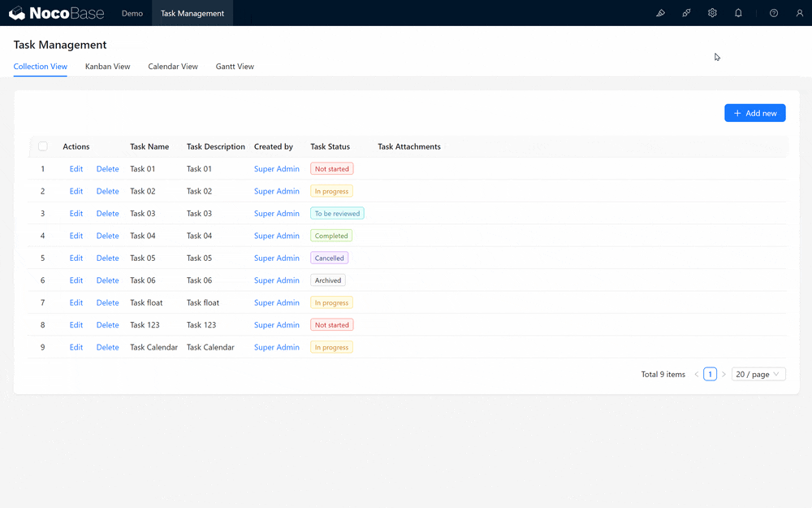Edit the Task 06 row
812x508 pixels.
pos(76,280)
